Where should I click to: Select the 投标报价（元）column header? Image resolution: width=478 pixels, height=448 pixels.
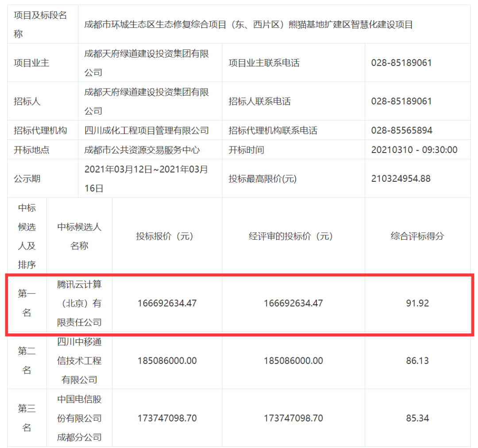pos(167,236)
